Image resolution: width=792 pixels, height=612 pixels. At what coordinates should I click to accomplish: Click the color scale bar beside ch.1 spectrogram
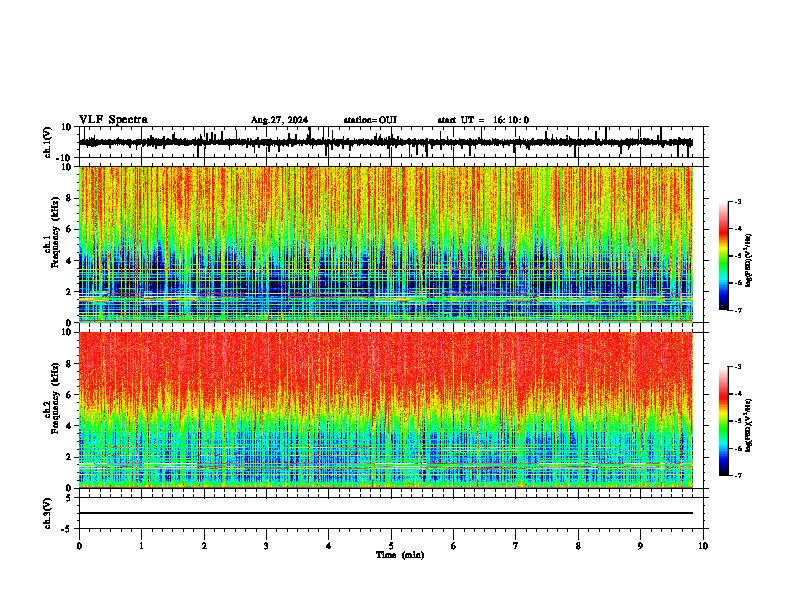pos(724,256)
